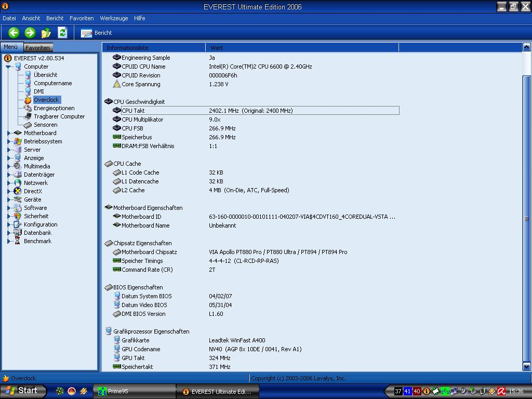Viewport: 532px width, 399px height.
Task: Select the Motherboard ID row
Action: click(x=256, y=217)
